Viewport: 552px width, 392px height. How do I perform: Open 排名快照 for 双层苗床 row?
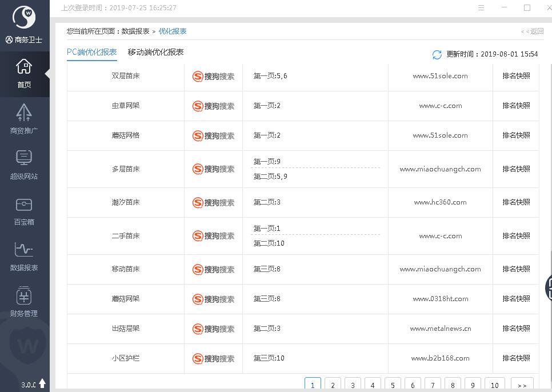516,76
